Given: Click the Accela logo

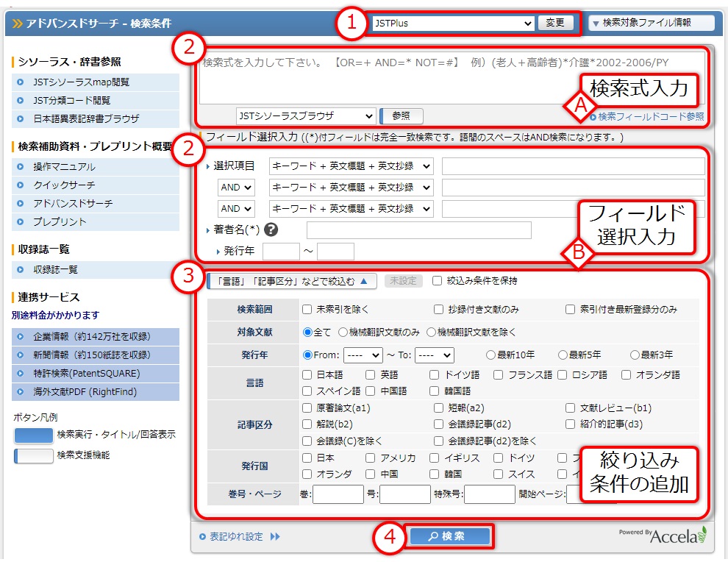Looking at the screenshot, I should (x=677, y=536).
